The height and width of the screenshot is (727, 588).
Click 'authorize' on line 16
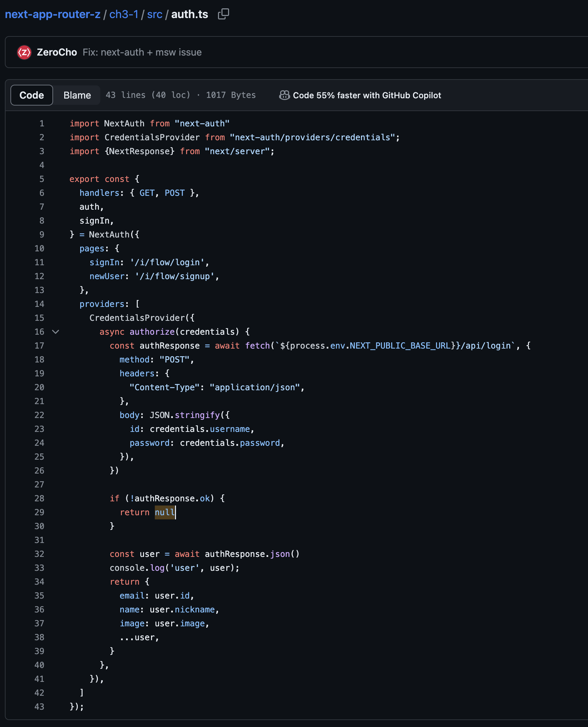[x=152, y=332]
